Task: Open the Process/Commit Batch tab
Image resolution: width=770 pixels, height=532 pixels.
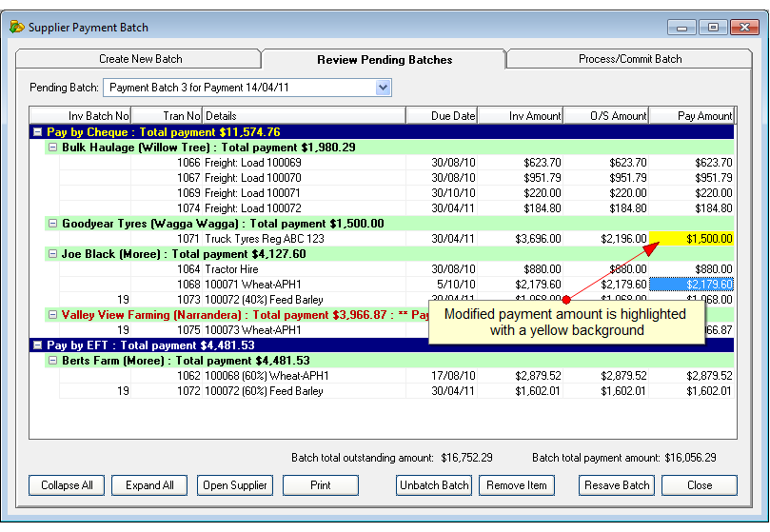Action: tap(630, 59)
